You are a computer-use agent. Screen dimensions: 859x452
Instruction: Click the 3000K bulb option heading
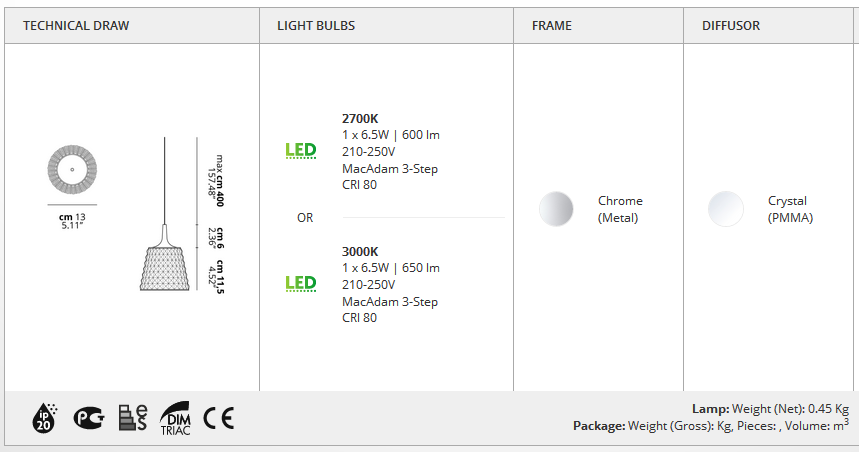tap(360, 251)
